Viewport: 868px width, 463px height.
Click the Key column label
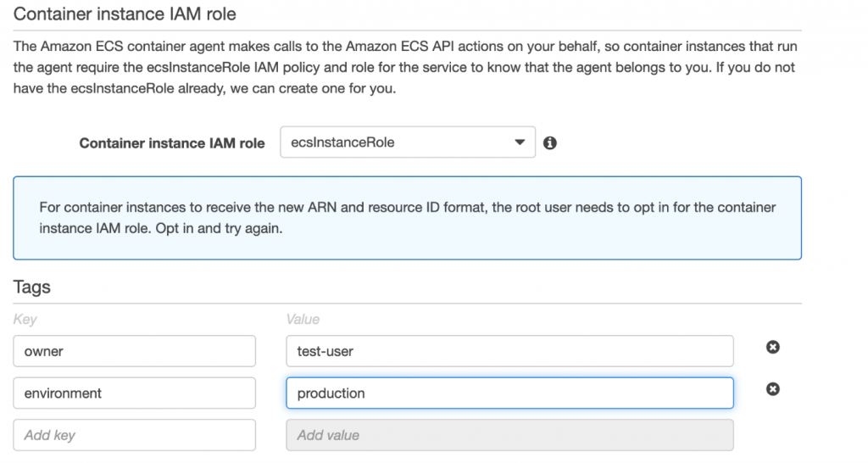point(25,319)
